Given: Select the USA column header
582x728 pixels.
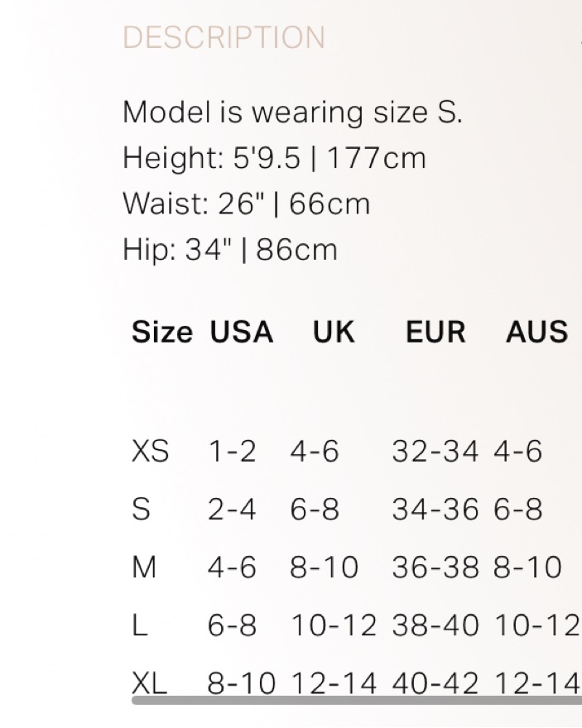Looking at the screenshot, I should pos(241,333).
